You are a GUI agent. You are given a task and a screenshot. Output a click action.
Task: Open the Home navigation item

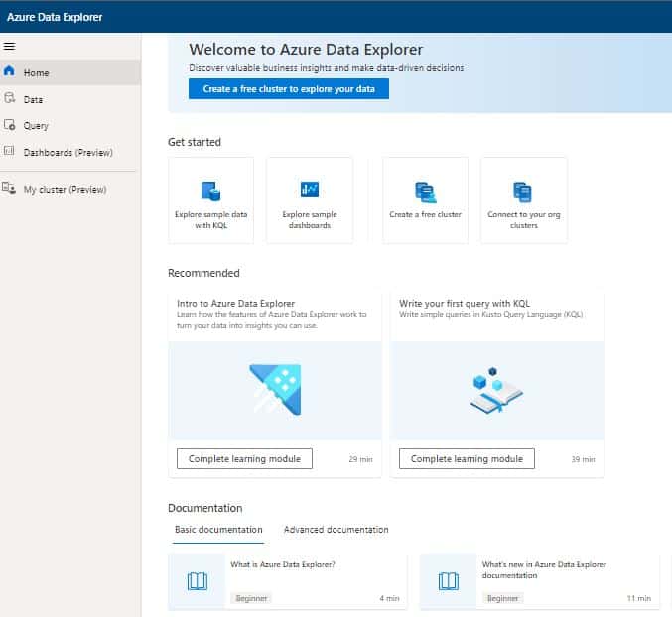pyautogui.click(x=70, y=72)
